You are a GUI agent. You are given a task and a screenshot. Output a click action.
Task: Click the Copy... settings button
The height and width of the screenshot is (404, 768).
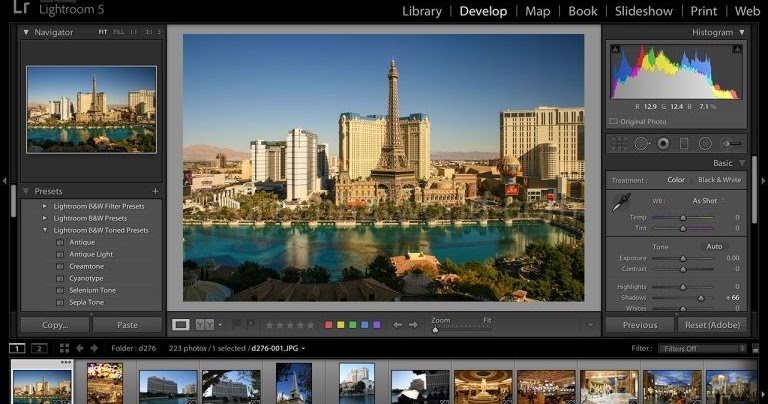point(55,325)
